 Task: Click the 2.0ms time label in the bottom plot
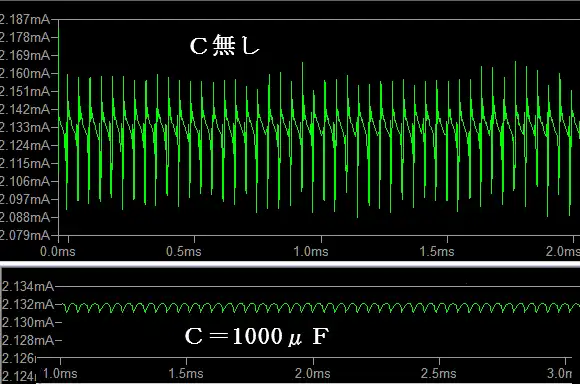(x=313, y=373)
